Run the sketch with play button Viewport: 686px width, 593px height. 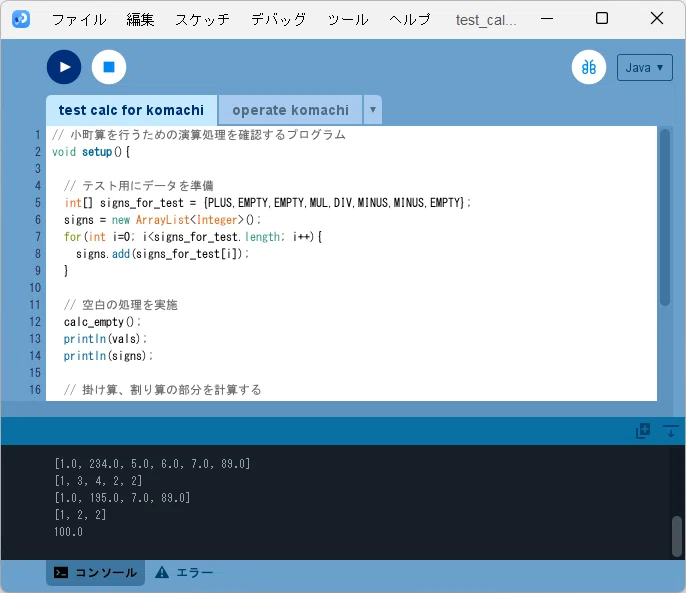(64, 67)
